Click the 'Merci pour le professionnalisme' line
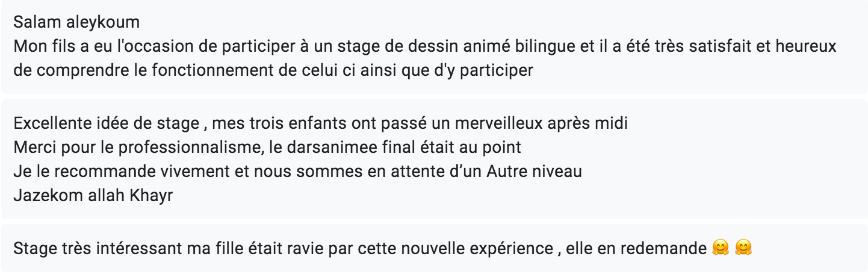This screenshot has height=277, width=868. 267,148
